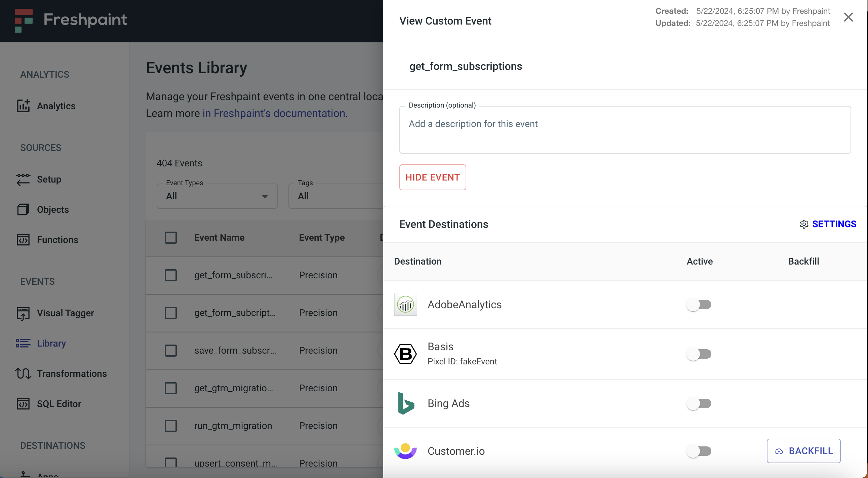Click the Settings gear icon
This screenshot has height=478, width=868.
tap(804, 224)
